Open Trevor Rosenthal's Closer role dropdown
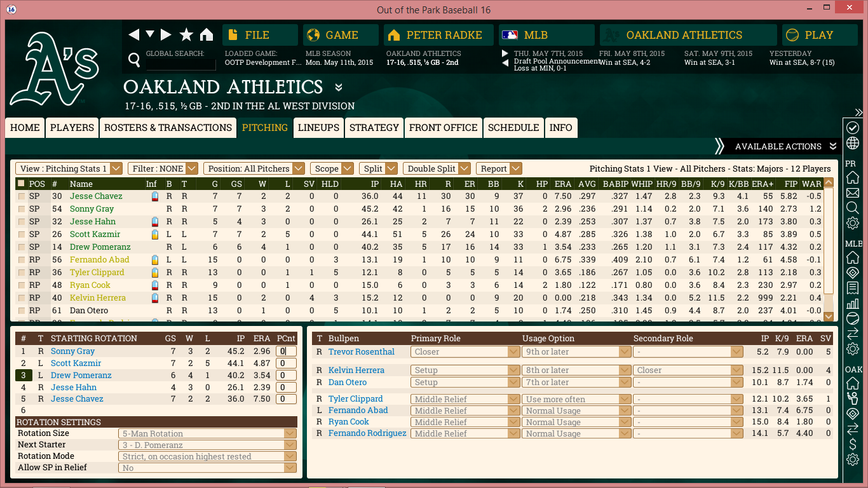Image resolution: width=868 pixels, height=488 pixels. coord(465,352)
